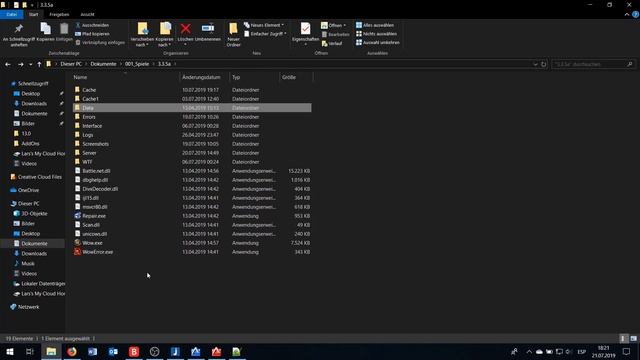Click Verknüpfung einfügen
This screenshot has width=640, height=360.
[x=100, y=42]
